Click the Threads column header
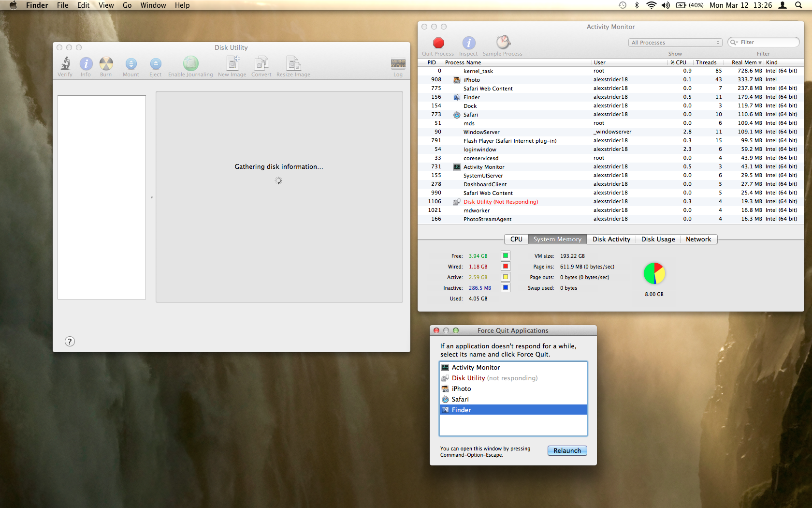This screenshot has height=508, width=812. point(708,62)
